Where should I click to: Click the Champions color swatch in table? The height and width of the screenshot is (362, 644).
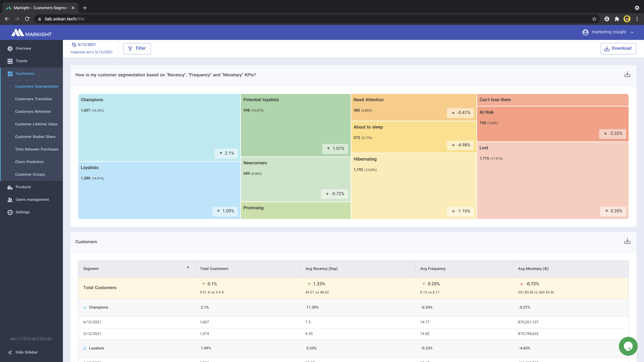point(85,307)
